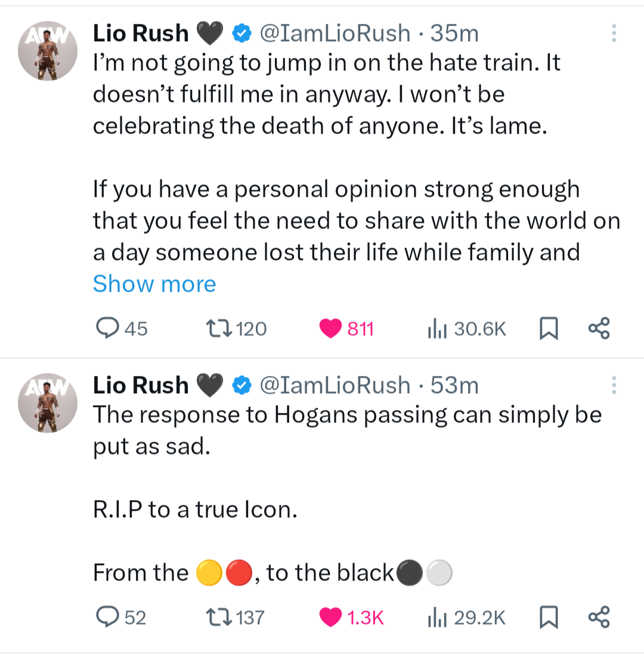Unlike the tweet with 811 likes
The height and width of the screenshot is (654, 644).
pos(329,328)
